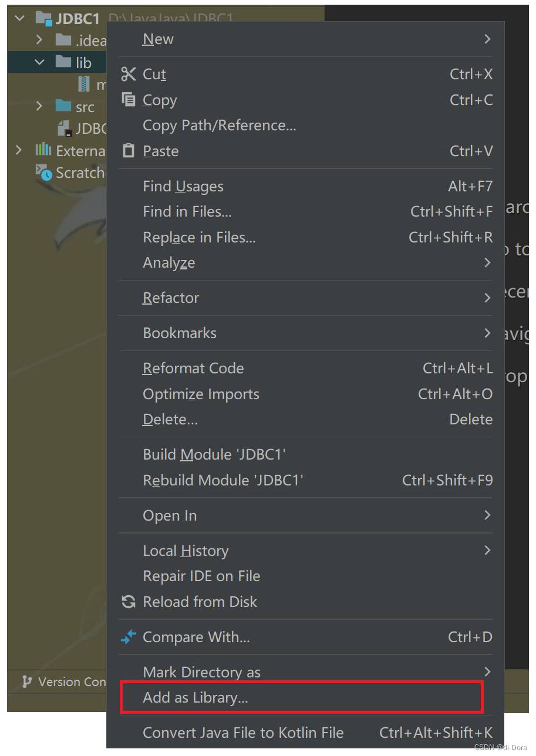Click the Reload from Disk refresh icon
The width and height of the screenshot is (536, 756).
click(x=129, y=602)
